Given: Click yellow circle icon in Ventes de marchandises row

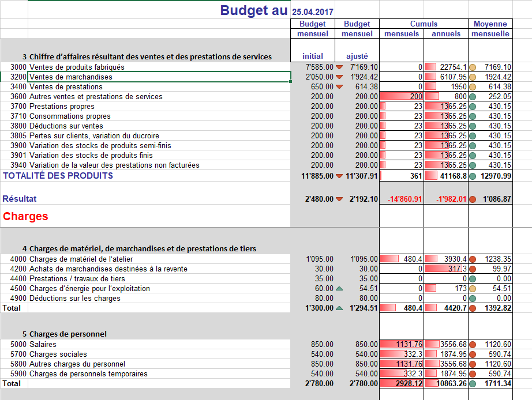Looking at the screenshot, I should pyautogui.click(x=473, y=77).
